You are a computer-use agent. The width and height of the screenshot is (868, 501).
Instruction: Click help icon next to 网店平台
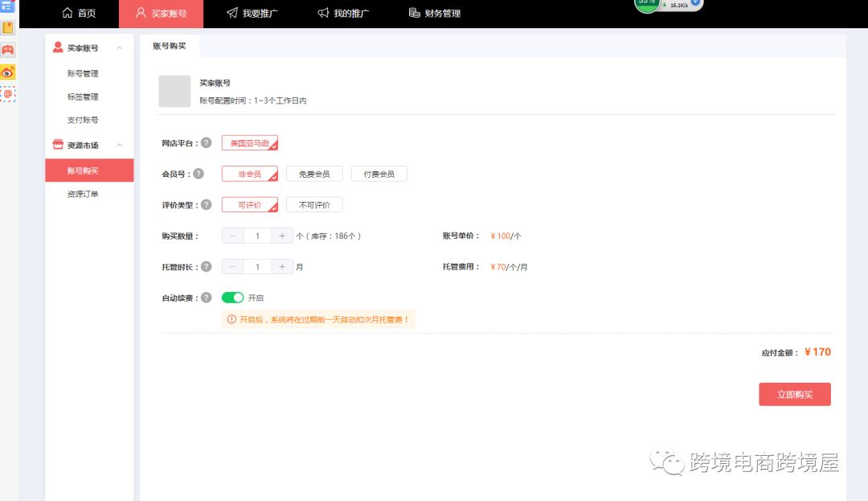pos(206,143)
